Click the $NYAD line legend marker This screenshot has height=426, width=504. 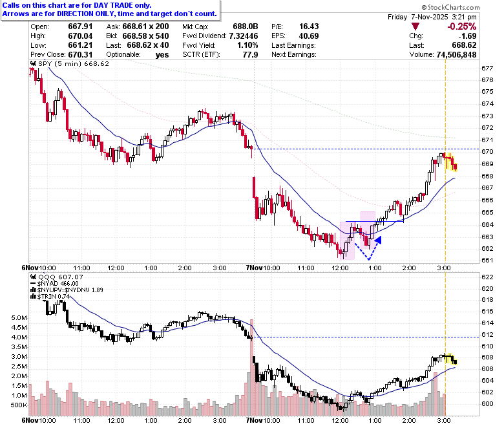pyautogui.click(x=33, y=283)
